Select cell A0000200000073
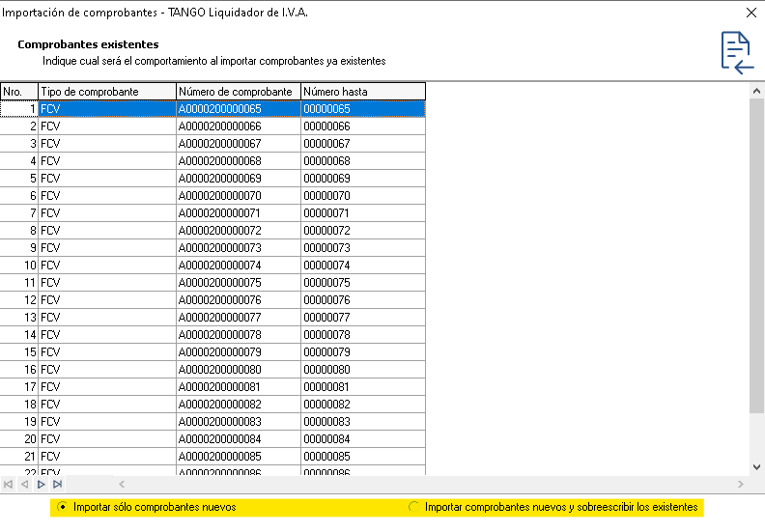Screen dimensions: 765x532 239,248
